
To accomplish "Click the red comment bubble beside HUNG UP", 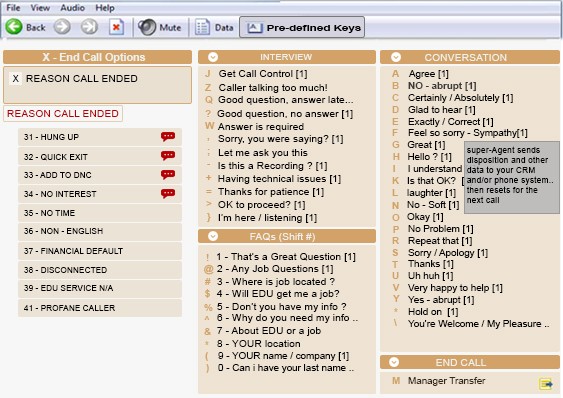I will 168,136.
